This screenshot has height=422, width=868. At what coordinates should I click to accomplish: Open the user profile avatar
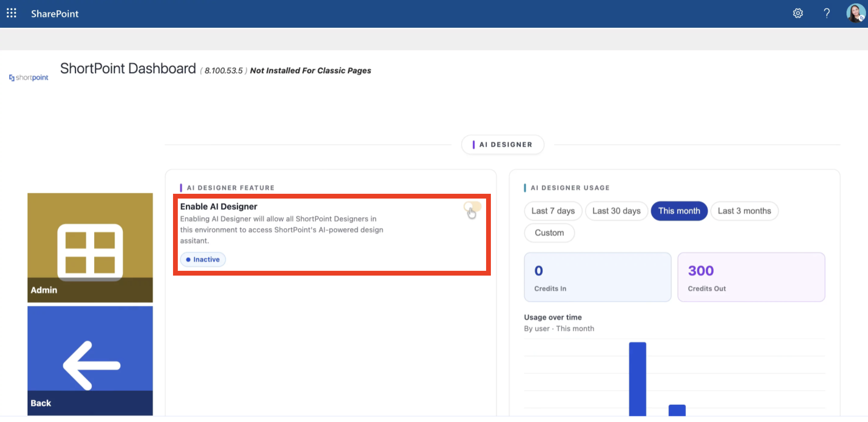click(855, 13)
